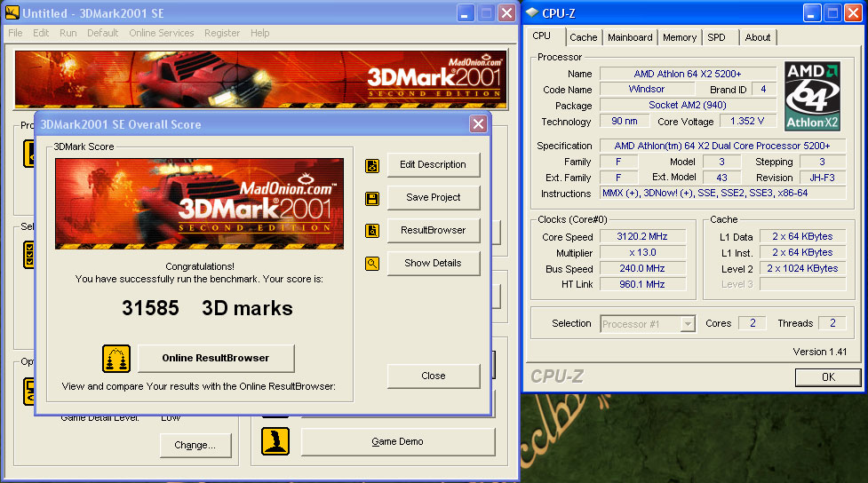
Task: Minimize the 3DMark2001 SE window
Action: (x=466, y=12)
